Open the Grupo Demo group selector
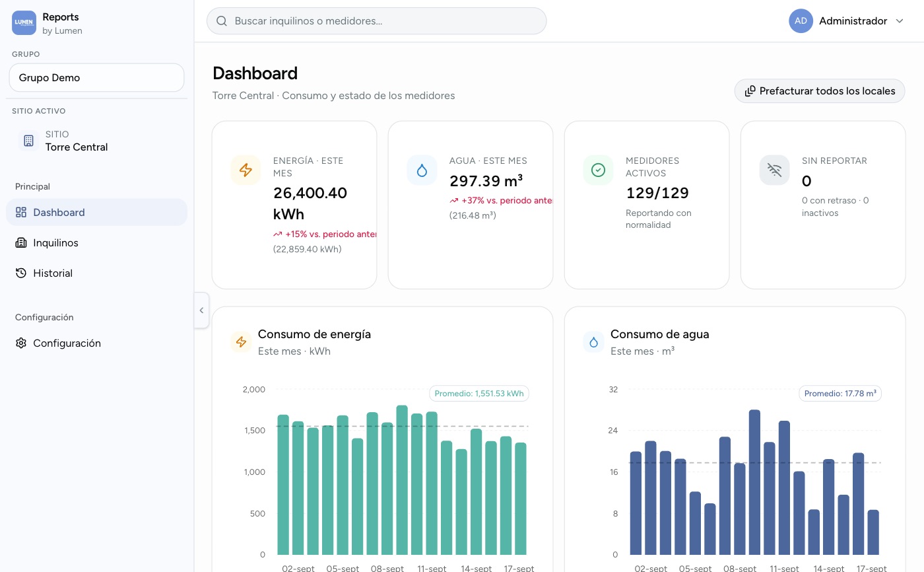The height and width of the screenshot is (572, 924). (96, 78)
